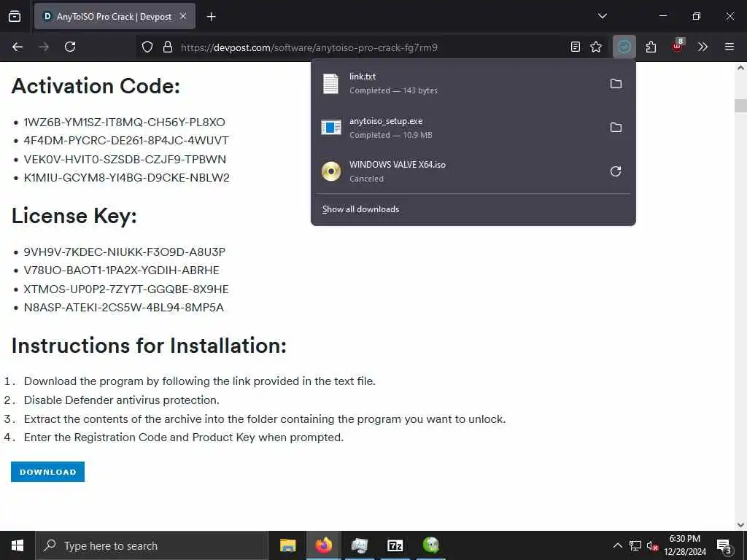Click the taskbar search box
Image resolution: width=747 pixels, height=560 pixels.
(152, 545)
